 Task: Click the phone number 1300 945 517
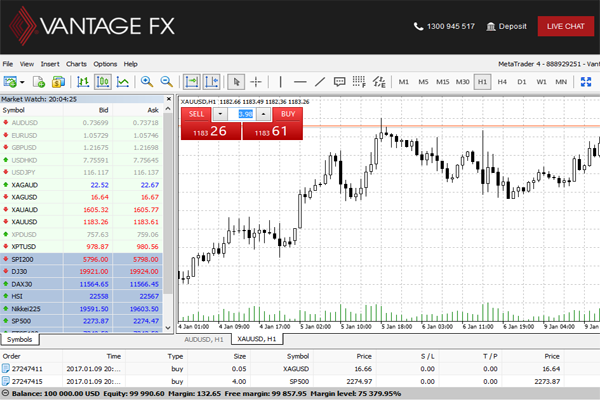tap(444, 26)
